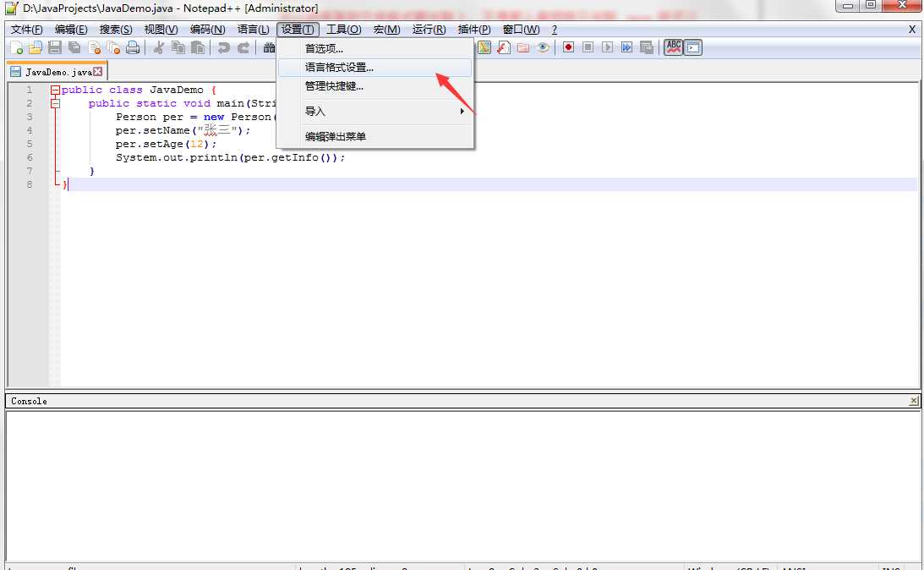
Task: Open the 插件(P) menu
Action: pyautogui.click(x=473, y=30)
